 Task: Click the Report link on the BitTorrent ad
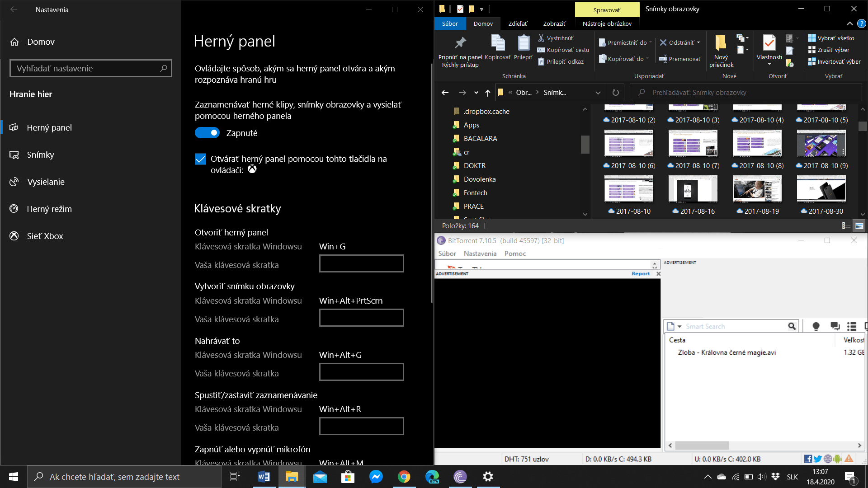641,274
